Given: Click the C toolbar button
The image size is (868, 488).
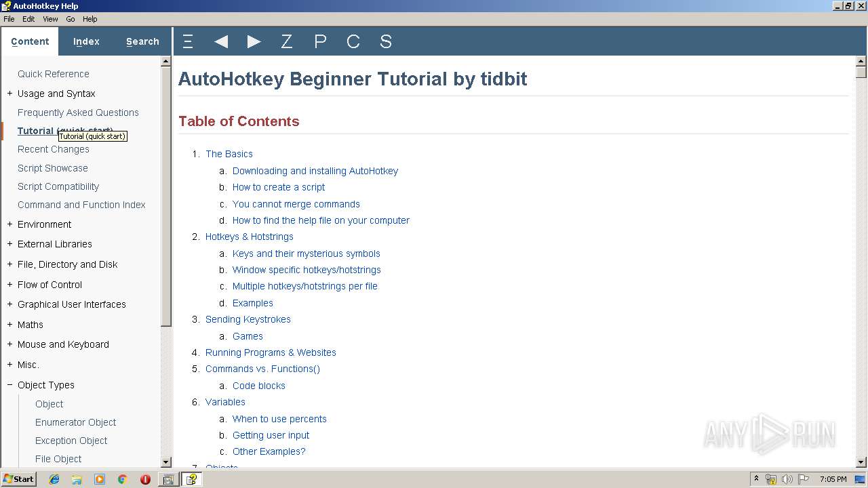Looking at the screenshot, I should tap(353, 41).
